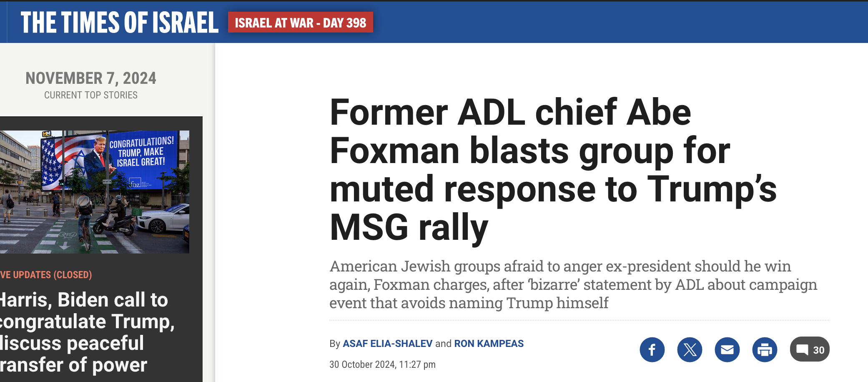This screenshot has width=868, height=382.
Task: Click the dark top stories sidebar card
Action: (101, 249)
